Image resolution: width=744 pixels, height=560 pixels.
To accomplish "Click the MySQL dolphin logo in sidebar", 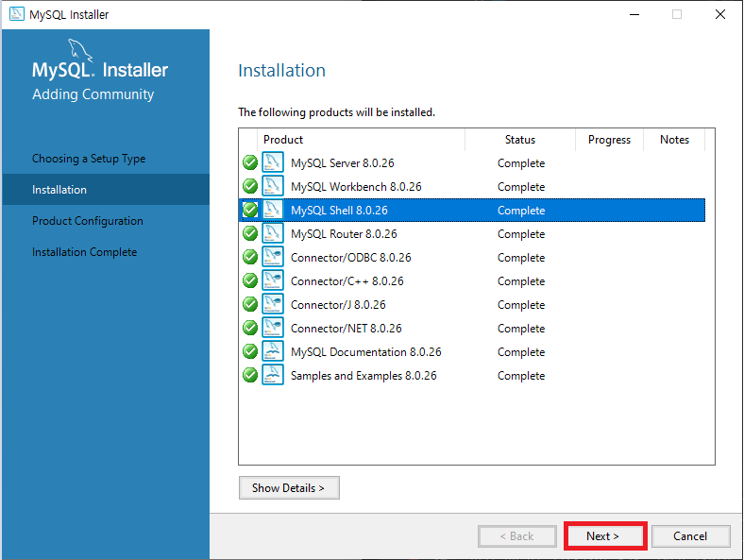I will click(79, 50).
